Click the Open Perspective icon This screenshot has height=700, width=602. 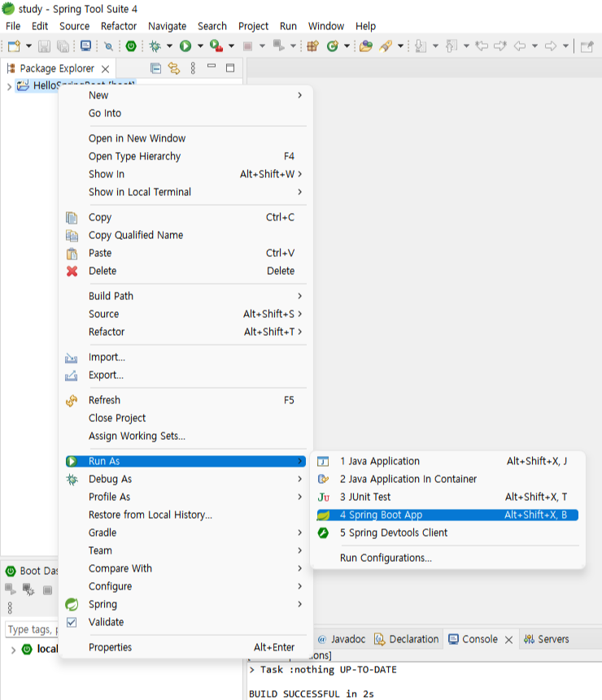pyautogui.click(x=587, y=46)
